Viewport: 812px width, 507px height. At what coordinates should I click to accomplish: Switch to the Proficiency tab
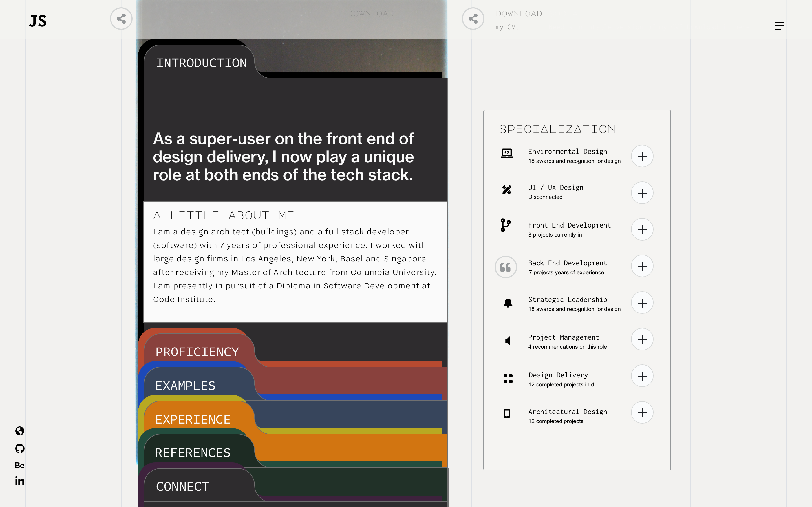pos(197,352)
